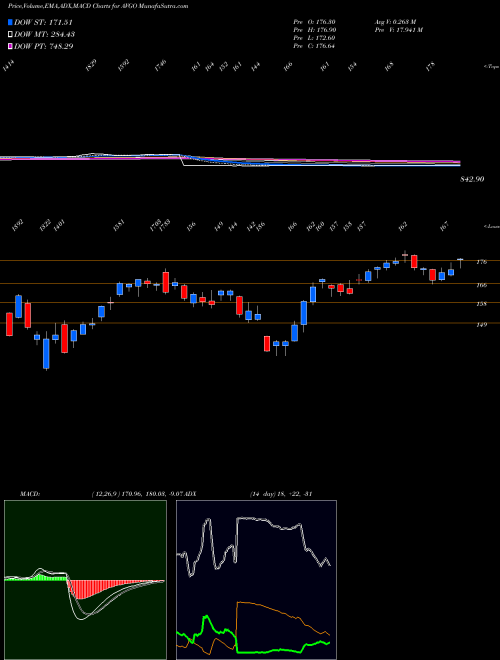The width and height of the screenshot is (500, 660).
Task: Click the 1753 low label
Action: tap(164, 225)
